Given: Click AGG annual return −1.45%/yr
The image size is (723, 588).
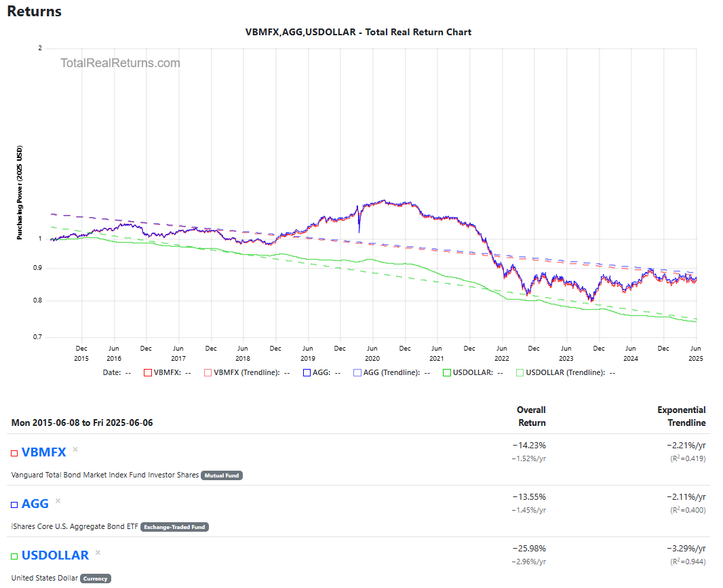Looking at the screenshot, I should pos(529,511).
